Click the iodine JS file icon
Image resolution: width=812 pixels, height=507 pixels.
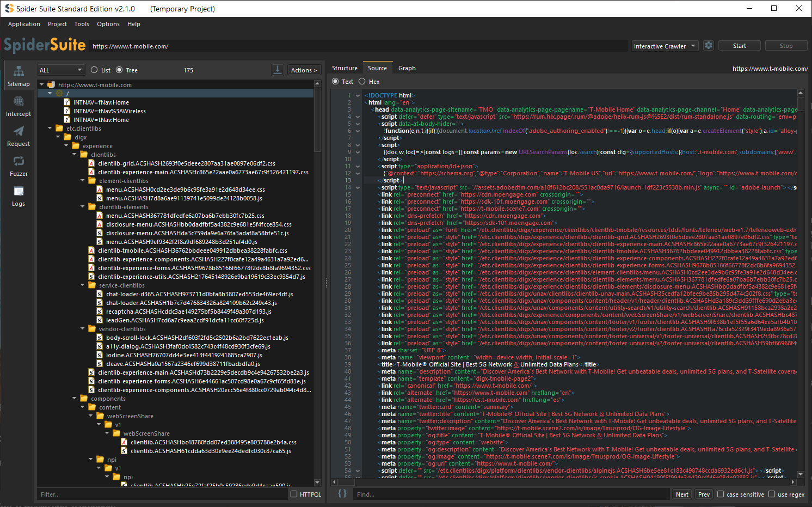click(100, 355)
